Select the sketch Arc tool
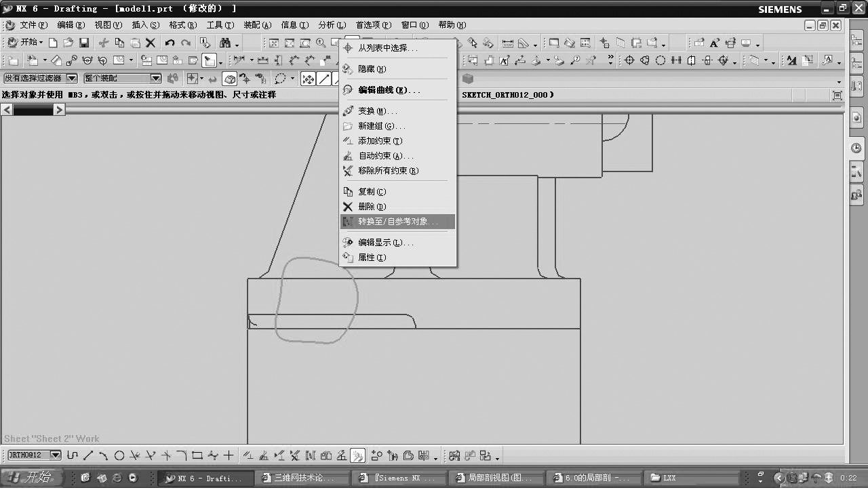This screenshot has height=490, width=868. (104, 455)
